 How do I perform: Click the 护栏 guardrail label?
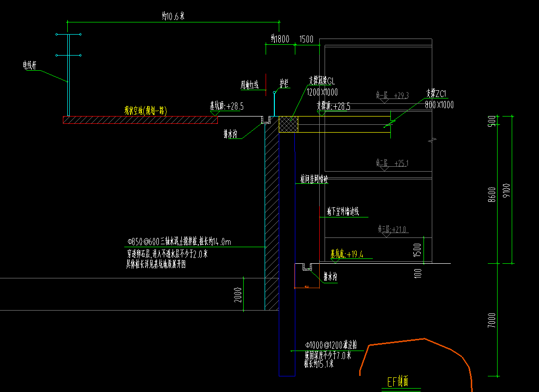284,83
